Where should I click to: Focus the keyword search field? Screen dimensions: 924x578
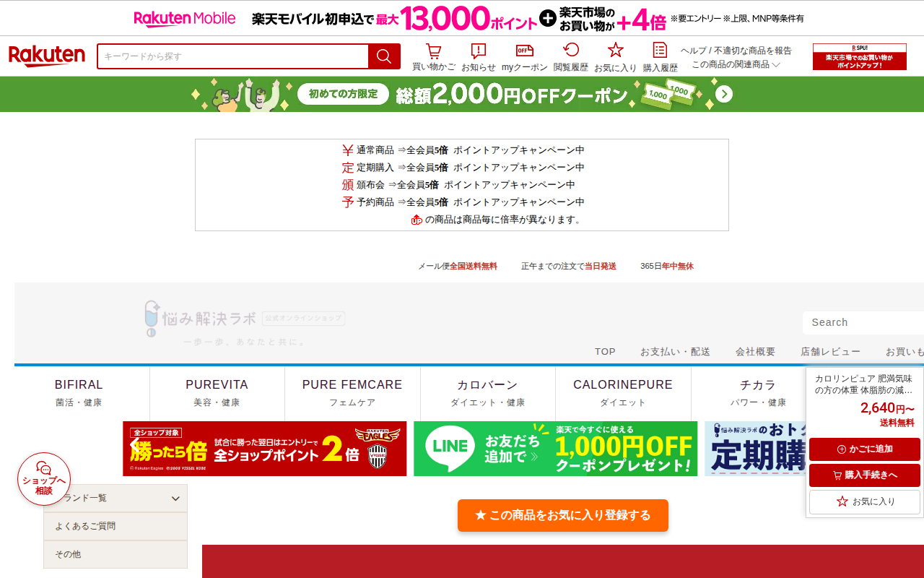point(232,56)
